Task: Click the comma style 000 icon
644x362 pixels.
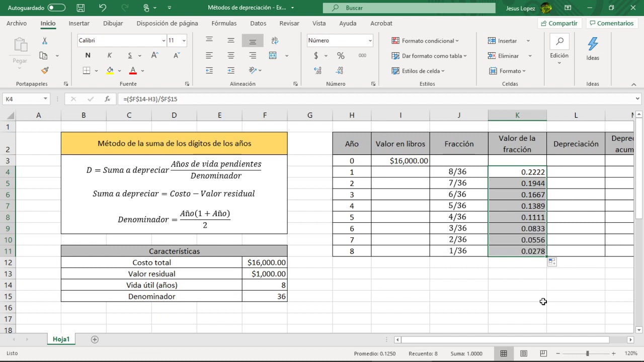Action: (362, 56)
